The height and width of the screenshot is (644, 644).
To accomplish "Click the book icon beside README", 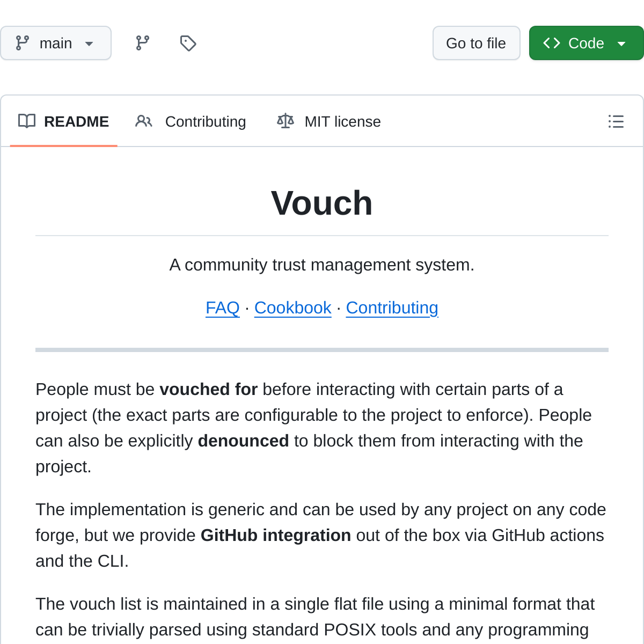I will [x=27, y=121].
